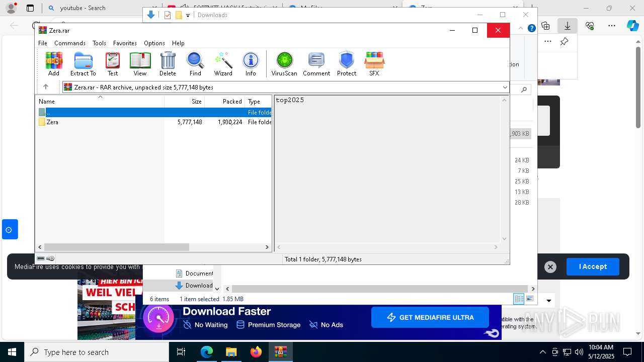Click the Protect shield icon
The image size is (644, 362).
point(347,64)
